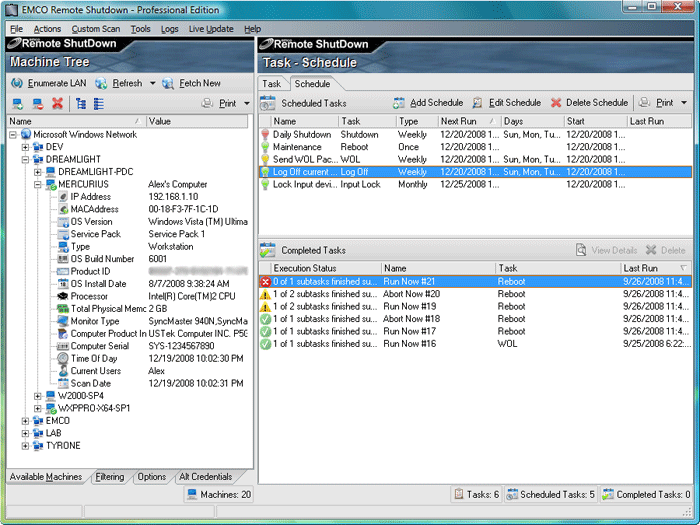Click the Microsoft Windows Network globe icon
Viewport: 700px width, 525px height.
(26, 134)
